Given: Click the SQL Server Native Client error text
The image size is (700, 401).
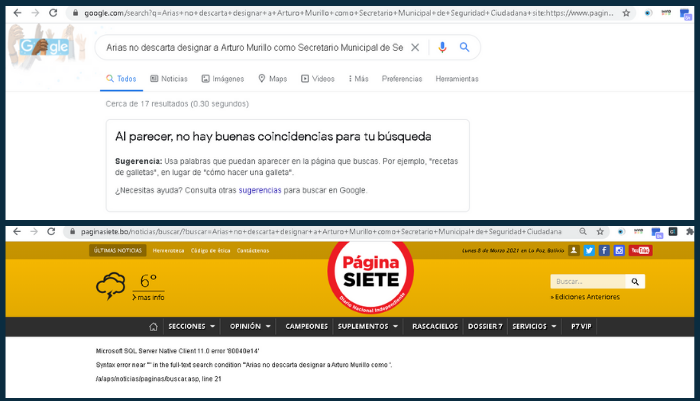Looking at the screenshot, I should coord(177,351).
